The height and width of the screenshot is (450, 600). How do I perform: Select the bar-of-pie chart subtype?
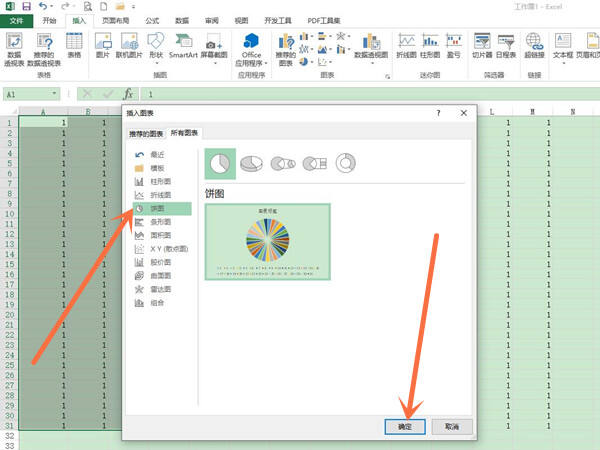(x=314, y=163)
